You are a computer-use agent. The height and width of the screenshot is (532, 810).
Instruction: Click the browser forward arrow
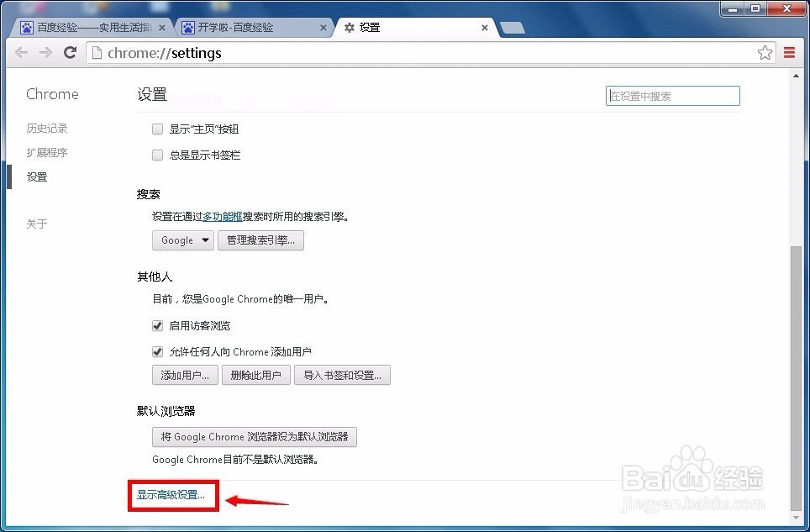pos(45,53)
